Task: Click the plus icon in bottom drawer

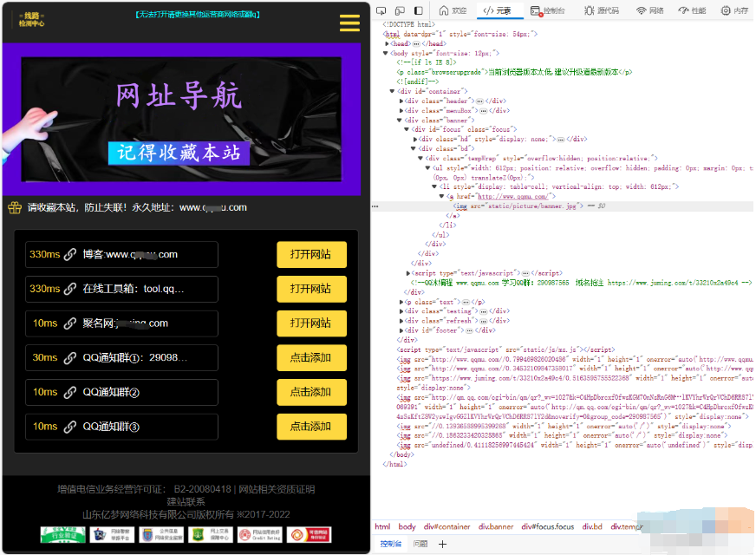Action: (x=443, y=545)
